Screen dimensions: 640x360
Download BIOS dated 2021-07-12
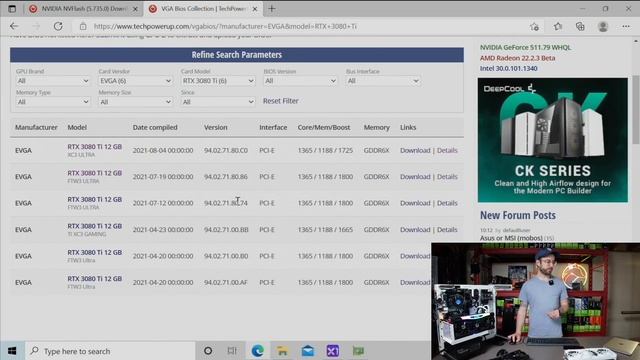click(x=415, y=203)
